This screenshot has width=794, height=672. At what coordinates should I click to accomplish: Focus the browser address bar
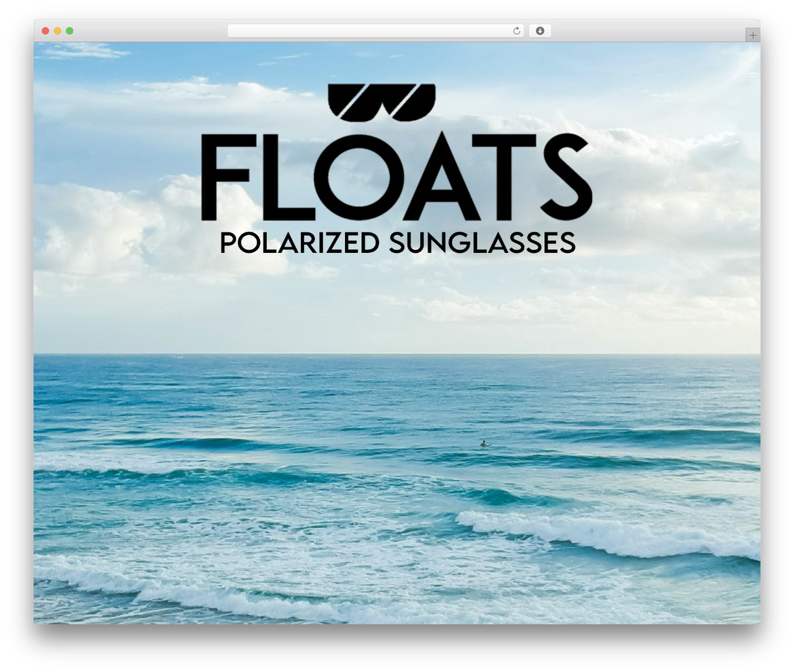375,31
